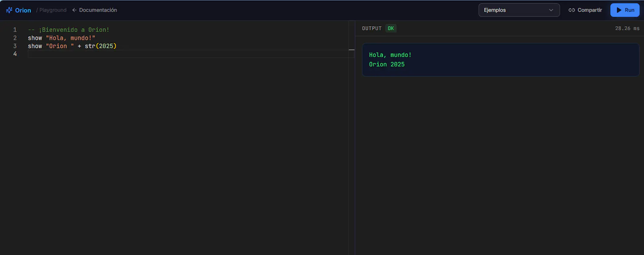The width and height of the screenshot is (644, 255).
Task: Select line number 1 in the gutter
Action: 15,30
